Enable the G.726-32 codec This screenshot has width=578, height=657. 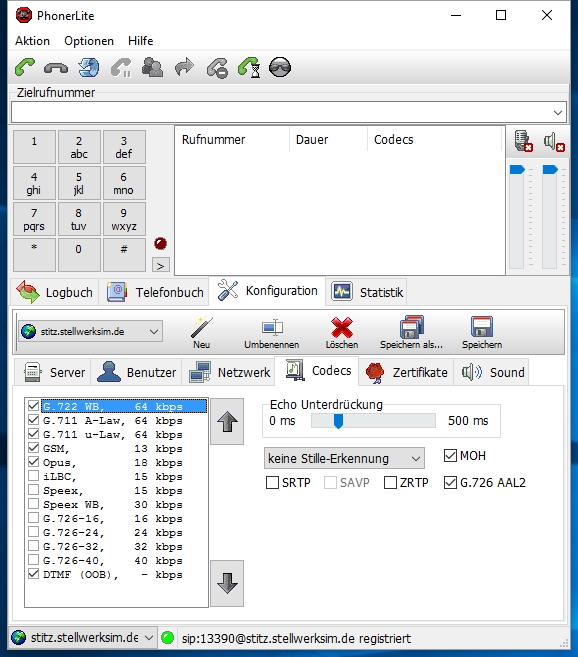(34, 546)
